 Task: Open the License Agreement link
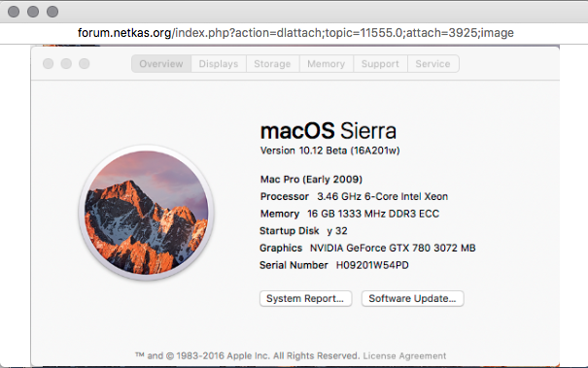[404, 355]
